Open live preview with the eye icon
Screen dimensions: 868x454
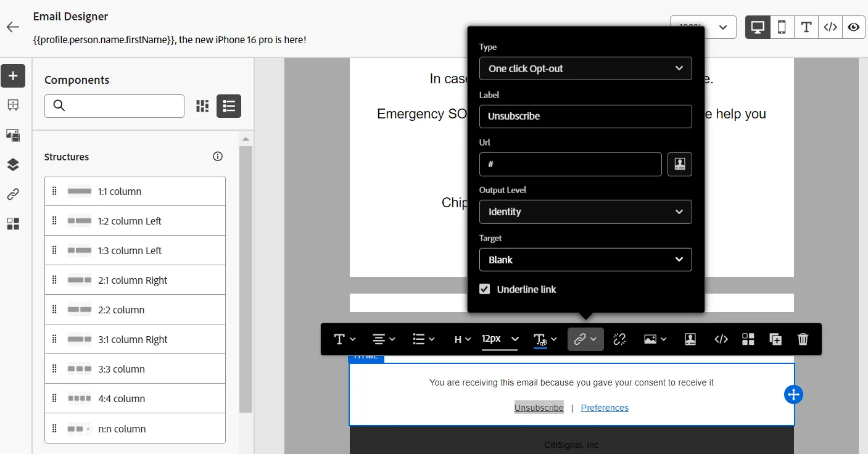coord(853,27)
